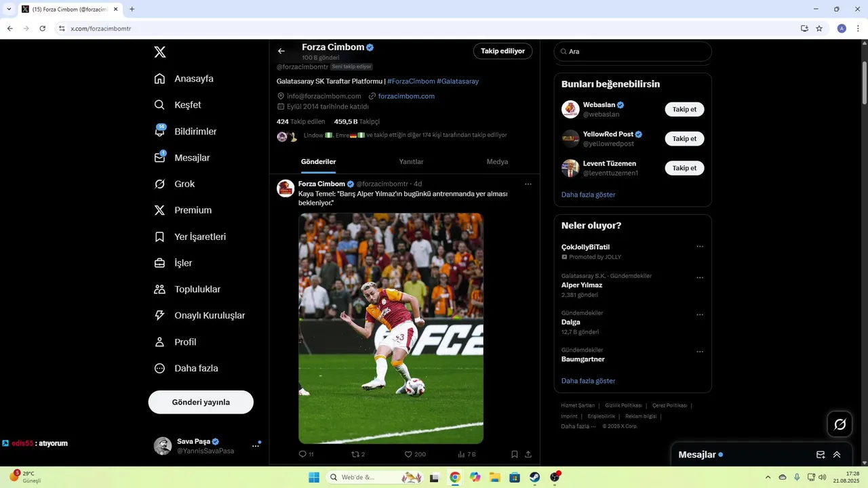Open Onaylı Kuruluşlar page

(x=199, y=316)
